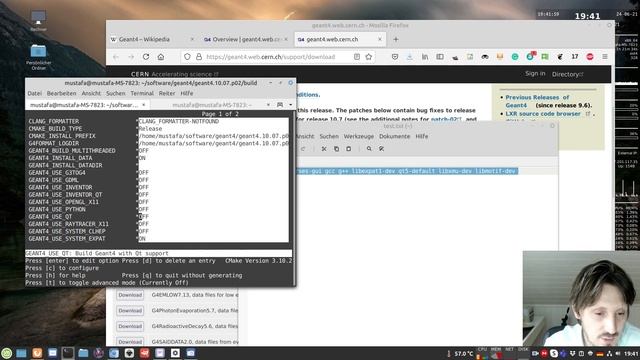Click the Pocket icon in Firefox toolbar
The height and width of the screenshot is (360, 640).
(x=395, y=57)
